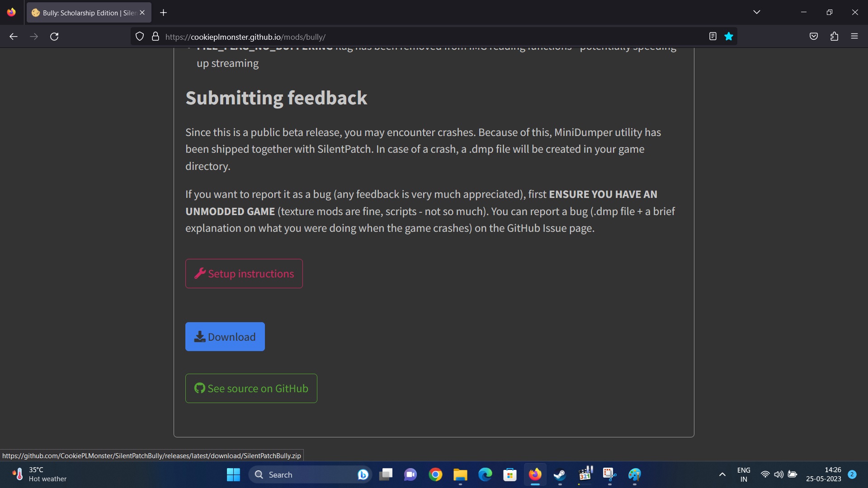Image resolution: width=868 pixels, height=488 pixels.
Task: Expand the list all tabs chevron
Action: click(x=757, y=12)
